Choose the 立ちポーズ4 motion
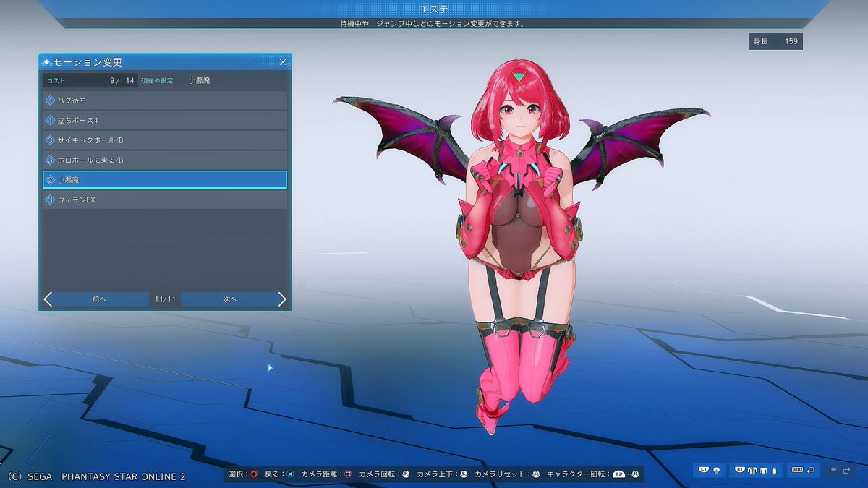868x488 pixels. point(166,120)
